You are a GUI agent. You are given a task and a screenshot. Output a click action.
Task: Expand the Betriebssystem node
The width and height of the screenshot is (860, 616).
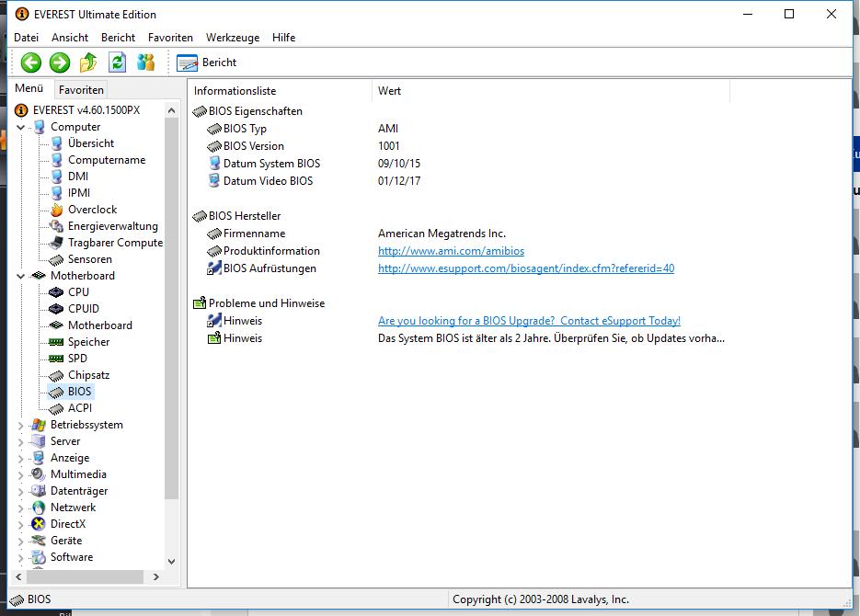click(x=21, y=426)
